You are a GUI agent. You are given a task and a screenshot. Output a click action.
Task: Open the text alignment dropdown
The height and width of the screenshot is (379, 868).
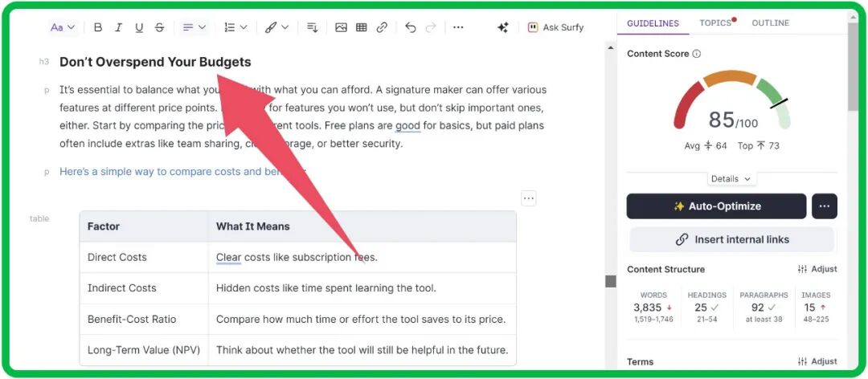(x=194, y=27)
